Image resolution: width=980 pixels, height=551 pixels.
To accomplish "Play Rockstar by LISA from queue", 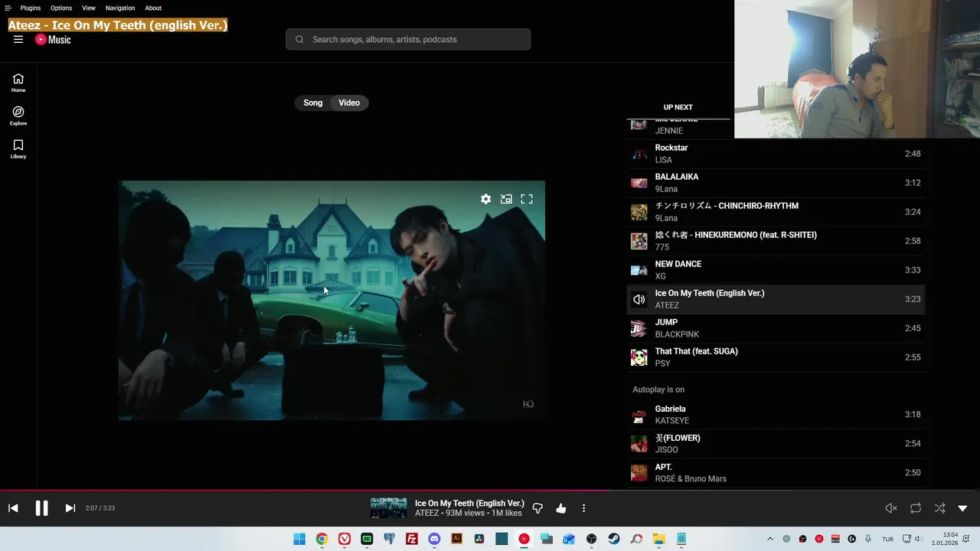I will (776, 154).
